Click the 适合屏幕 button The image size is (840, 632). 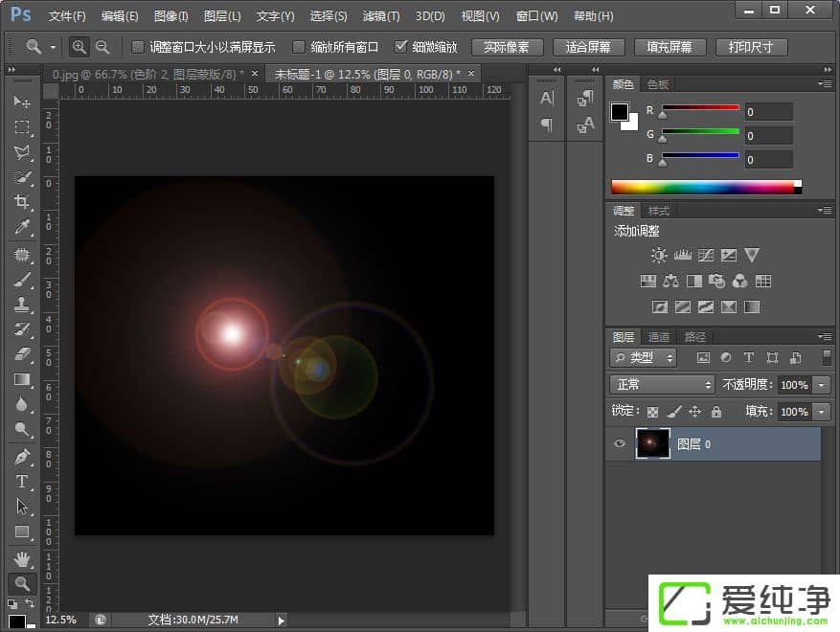(589, 47)
